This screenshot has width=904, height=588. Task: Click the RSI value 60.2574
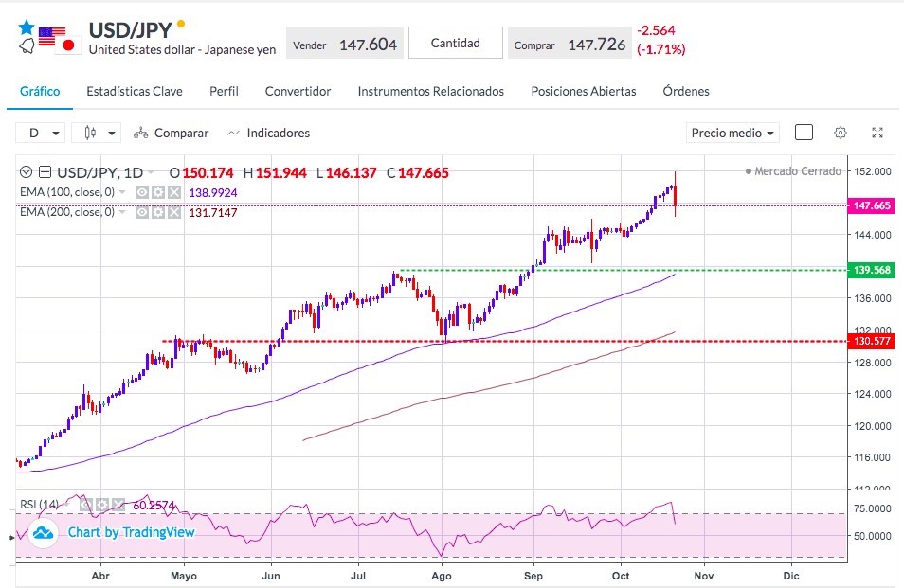pos(154,506)
